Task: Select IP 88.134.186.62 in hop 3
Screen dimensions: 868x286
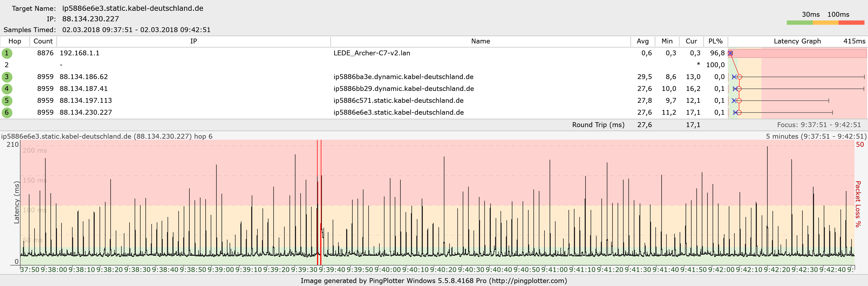Action: tap(84, 77)
